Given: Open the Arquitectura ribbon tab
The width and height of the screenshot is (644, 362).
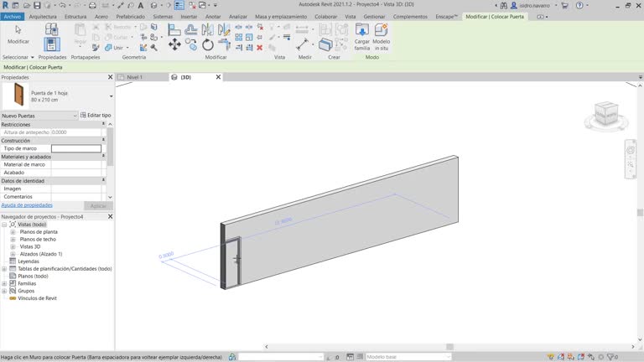Looking at the screenshot, I should (x=43, y=16).
